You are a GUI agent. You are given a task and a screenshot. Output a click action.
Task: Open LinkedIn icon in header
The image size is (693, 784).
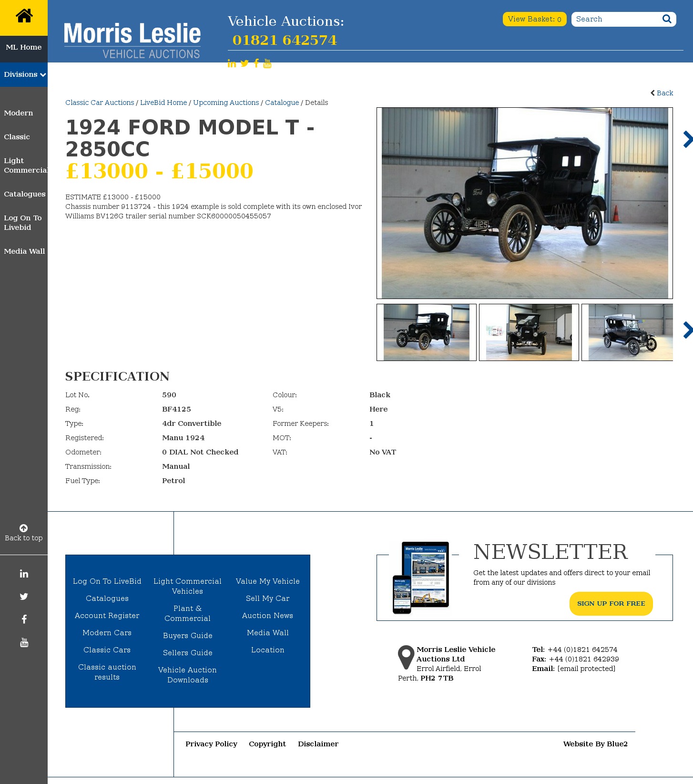(x=232, y=63)
